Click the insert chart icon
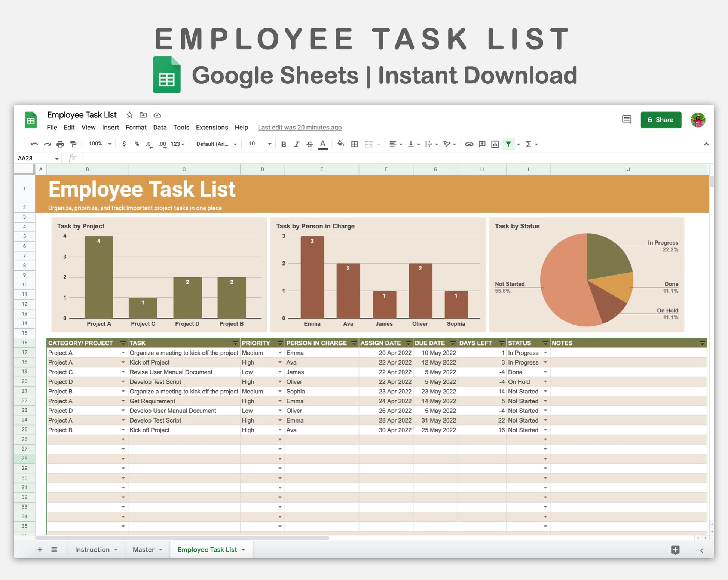The image size is (728, 580). pos(495,144)
